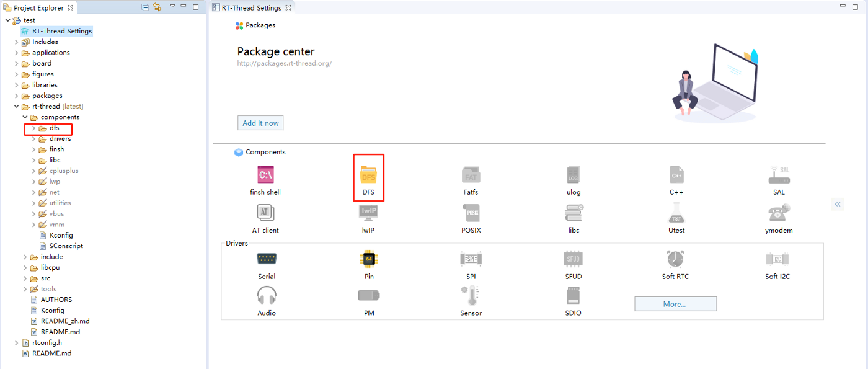Close the RT-Thread Settings tab
Image resolution: width=868 pixels, height=369 pixels.
click(289, 7)
